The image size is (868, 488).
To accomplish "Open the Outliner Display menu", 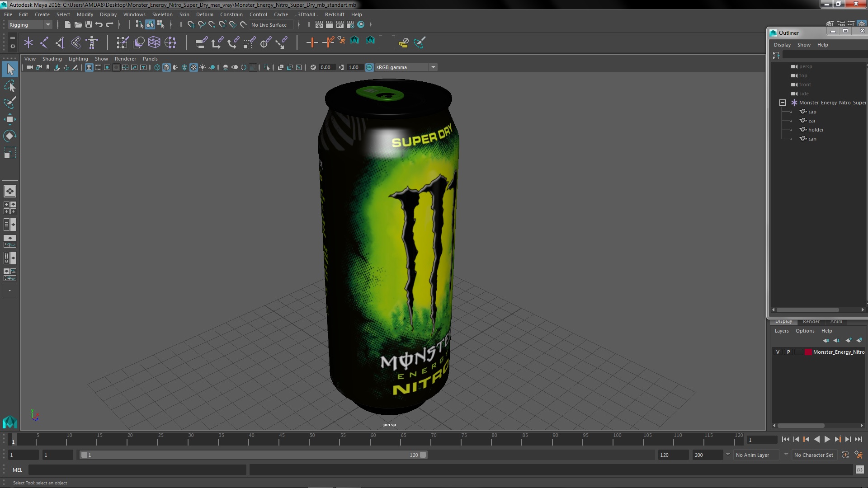I will (782, 45).
